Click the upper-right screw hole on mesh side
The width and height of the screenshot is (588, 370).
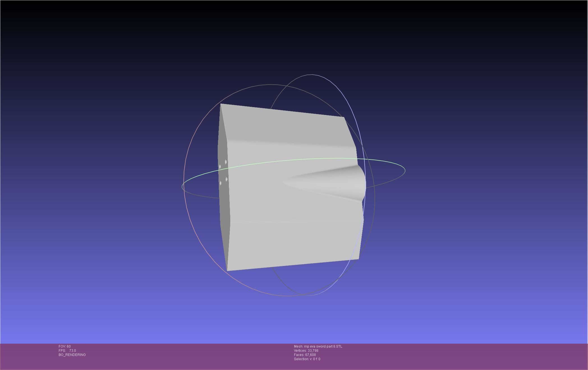(x=226, y=162)
